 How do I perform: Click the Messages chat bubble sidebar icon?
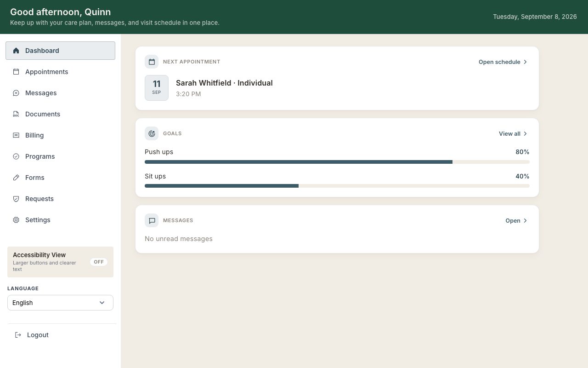(16, 93)
